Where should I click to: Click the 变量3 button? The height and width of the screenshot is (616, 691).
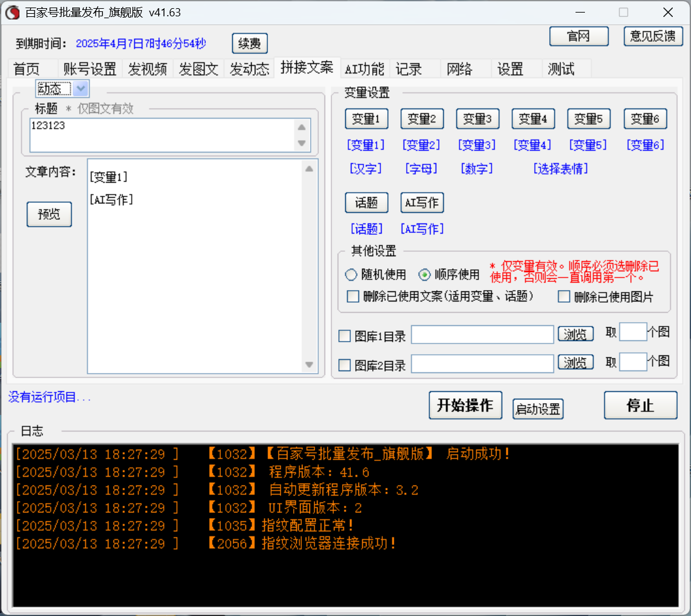478,119
